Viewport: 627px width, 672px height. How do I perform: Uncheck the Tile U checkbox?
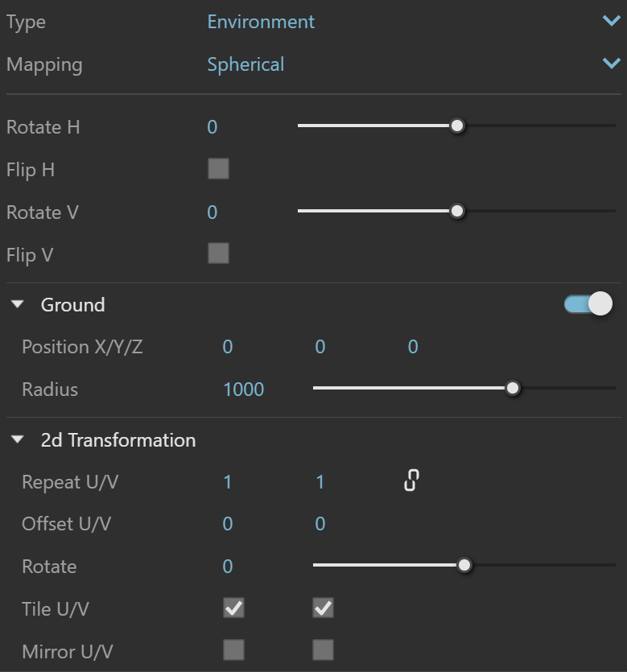coord(233,608)
